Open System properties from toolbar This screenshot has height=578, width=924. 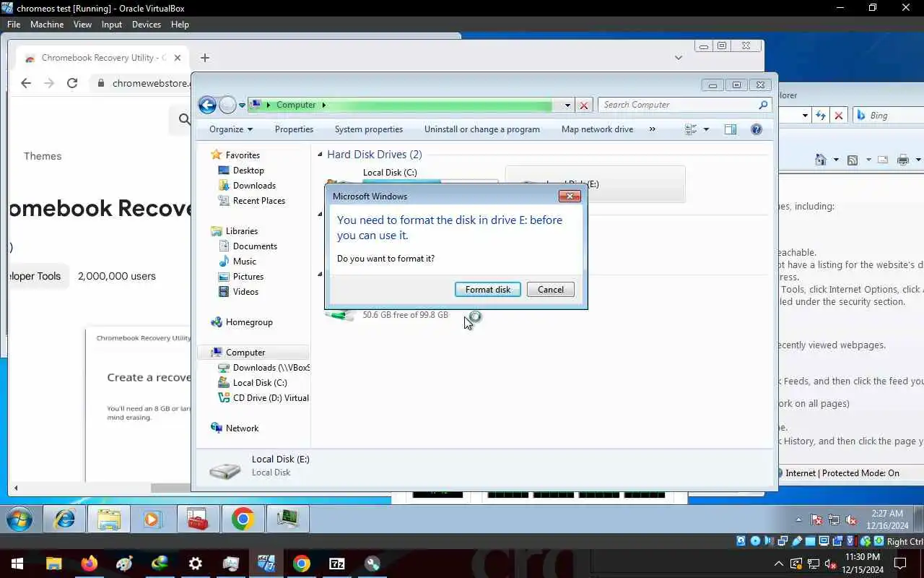click(x=369, y=129)
